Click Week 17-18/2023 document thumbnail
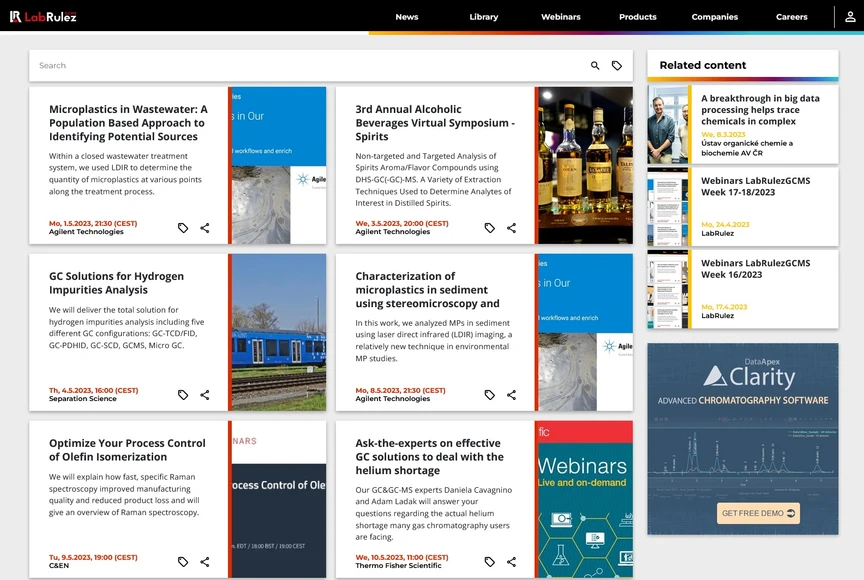The width and height of the screenshot is (864, 580). click(668, 207)
